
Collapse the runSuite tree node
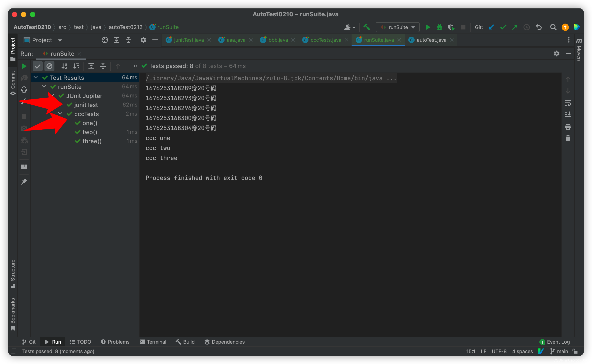pyautogui.click(x=44, y=86)
